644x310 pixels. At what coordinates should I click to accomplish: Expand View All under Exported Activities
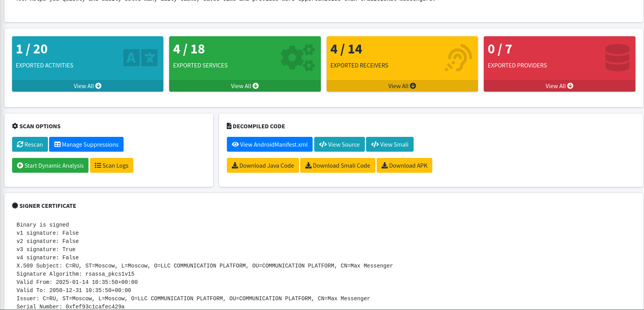coord(87,86)
